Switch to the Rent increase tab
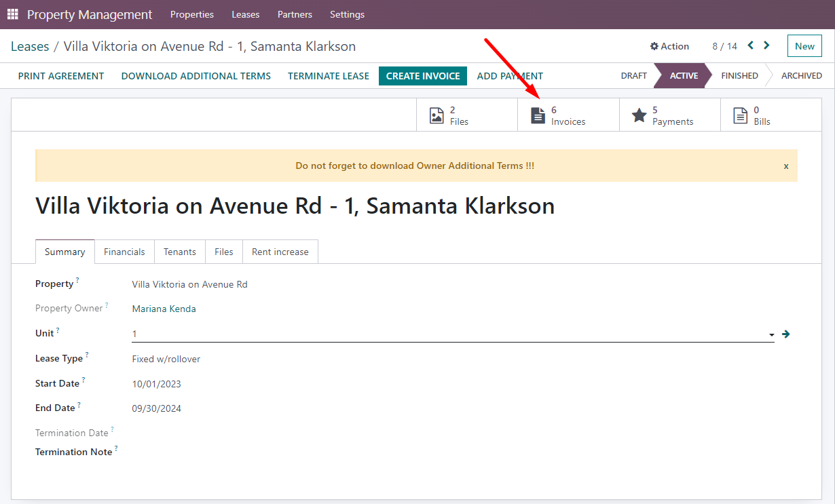835x504 pixels. coord(280,252)
